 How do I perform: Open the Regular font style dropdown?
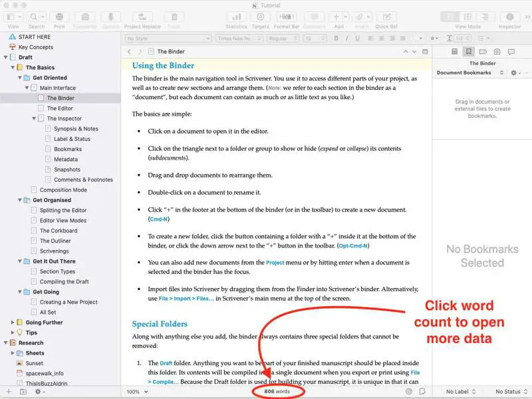pos(283,39)
